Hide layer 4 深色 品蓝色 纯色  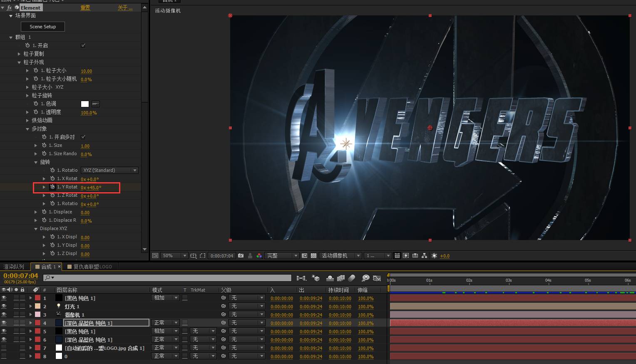coord(4,323)
